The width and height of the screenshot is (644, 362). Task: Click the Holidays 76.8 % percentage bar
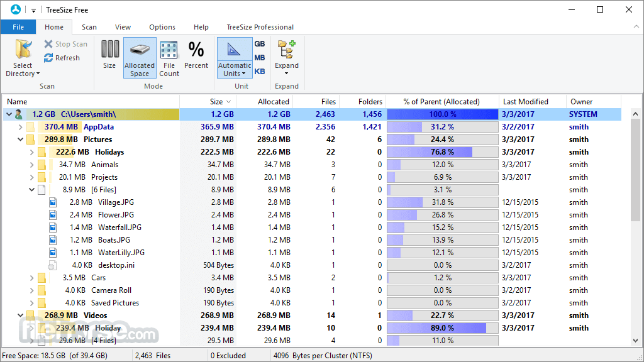[x=442, y=152]
